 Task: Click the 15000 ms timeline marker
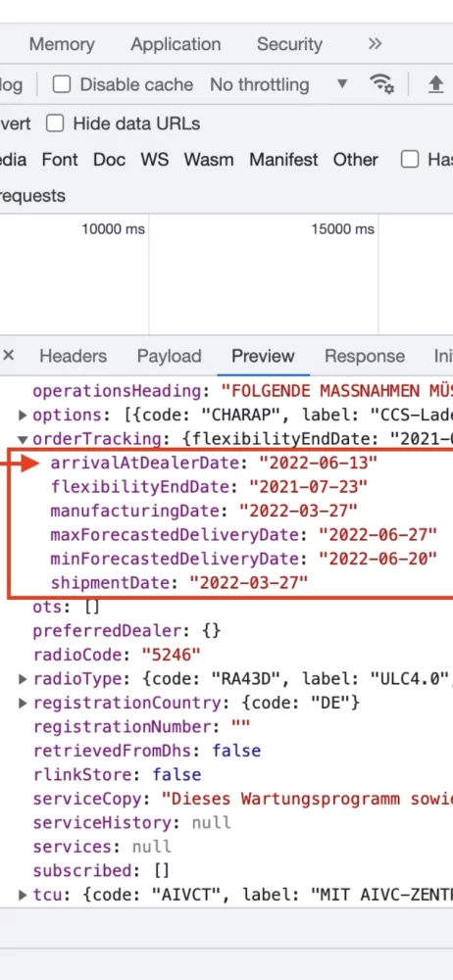click(x=343, y=229)
